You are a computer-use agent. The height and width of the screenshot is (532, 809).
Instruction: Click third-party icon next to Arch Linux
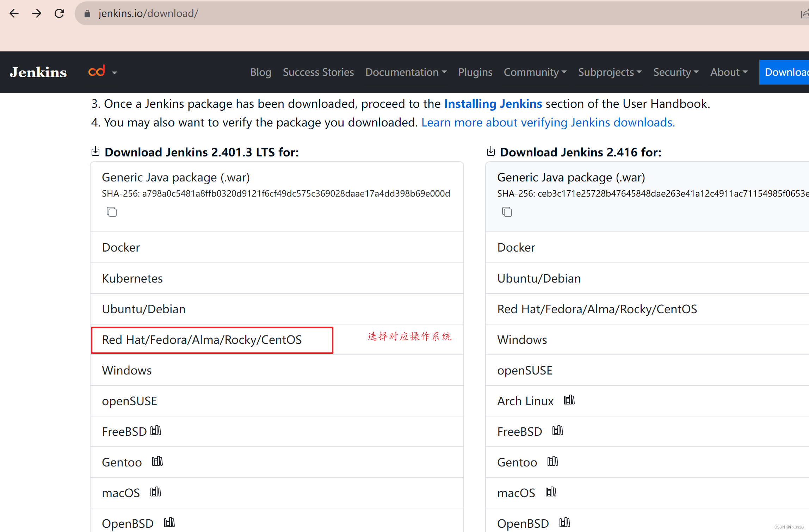tap(569, 400)
